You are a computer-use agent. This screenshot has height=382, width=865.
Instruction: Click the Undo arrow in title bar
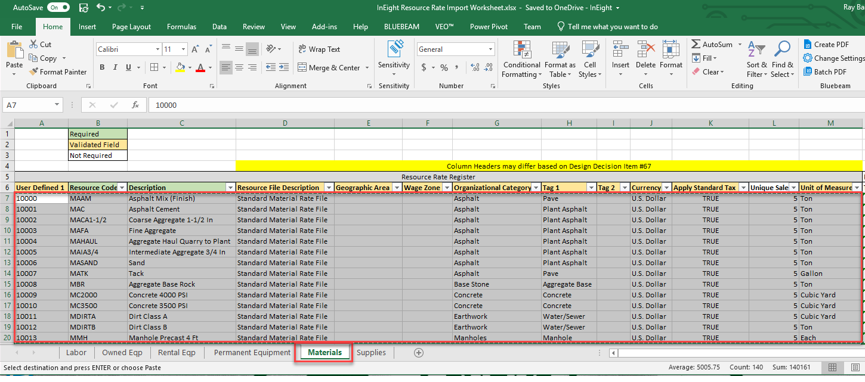pyautogui.click(x=100, y=8)
